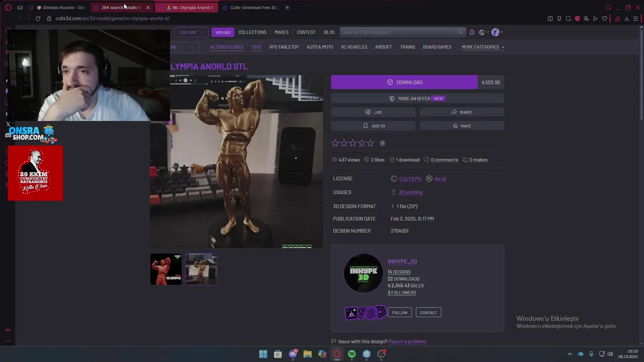
Task: Open File Explorer from the taskbar
Action: [x=307, y=354]
